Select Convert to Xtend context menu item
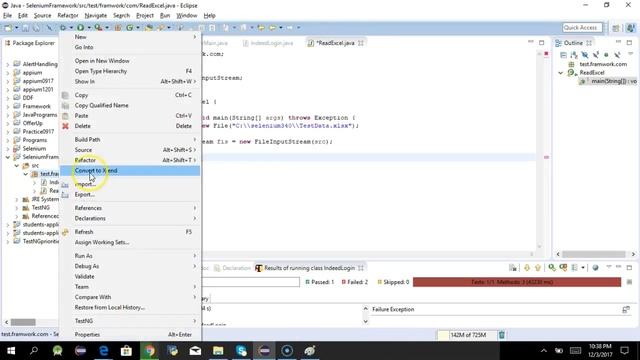The width and height of the screenshot is (640, 360). tap(130, 171)
